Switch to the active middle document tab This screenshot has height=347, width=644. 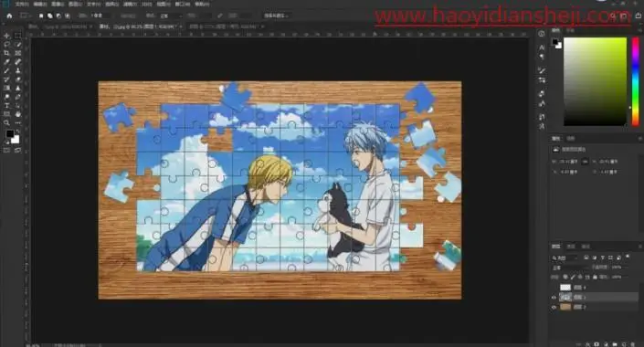pyautogui.click(x=141, y=26)
